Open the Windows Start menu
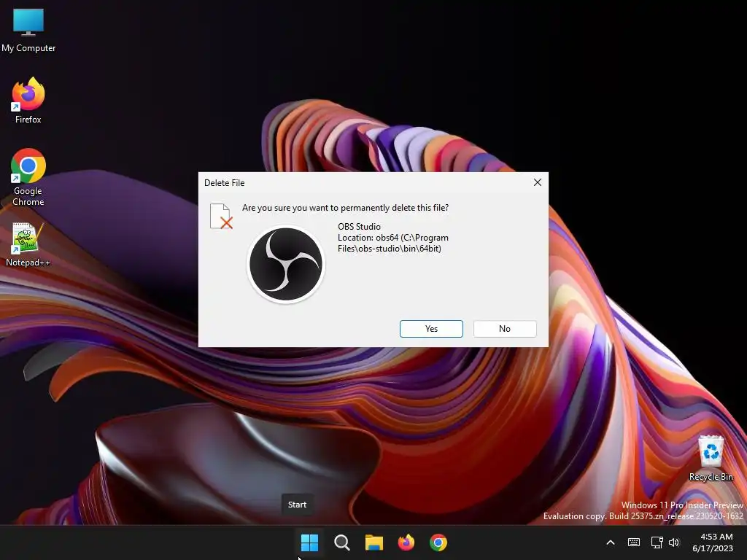747x560 pixels. (309, 542)
